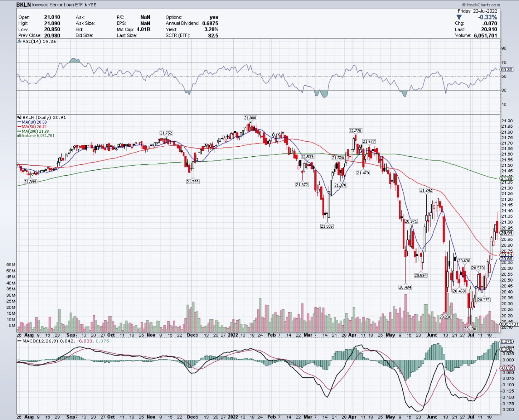The width and height of the screenshot is (519, 420).
Task: Click the header Volume value 6,051,701
Action: click(x=485, y=35)
